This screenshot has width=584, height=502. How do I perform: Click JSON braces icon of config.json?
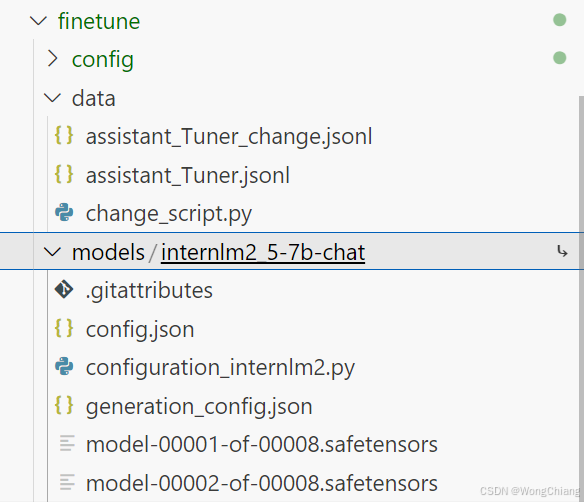click(64, 328)
